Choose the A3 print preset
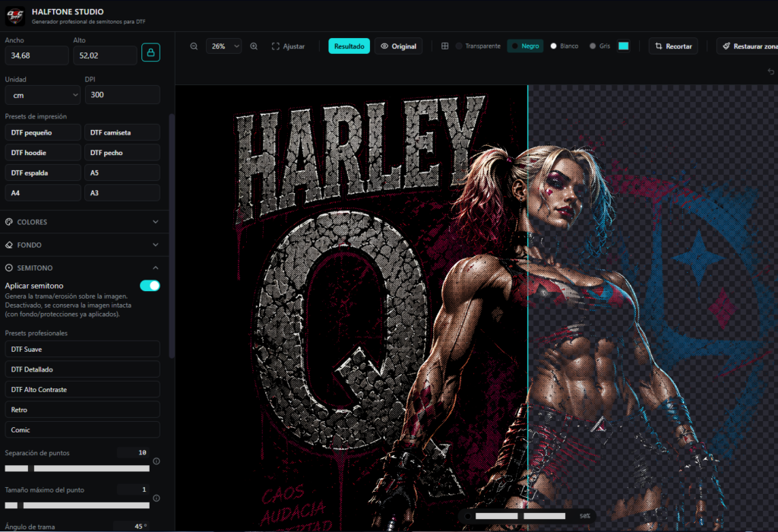This screenshot has height=532, width=778. [x=122, y=192]
